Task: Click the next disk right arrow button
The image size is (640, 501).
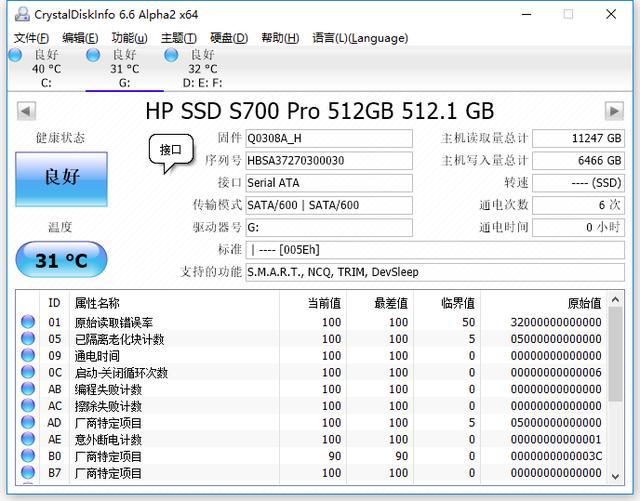Action: click(614, 111)
